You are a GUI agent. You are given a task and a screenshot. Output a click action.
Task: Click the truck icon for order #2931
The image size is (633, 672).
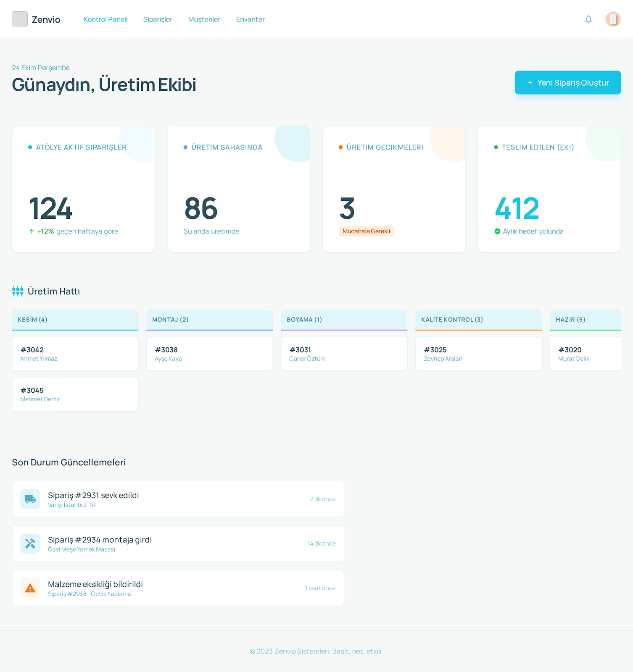click(30, 499)
